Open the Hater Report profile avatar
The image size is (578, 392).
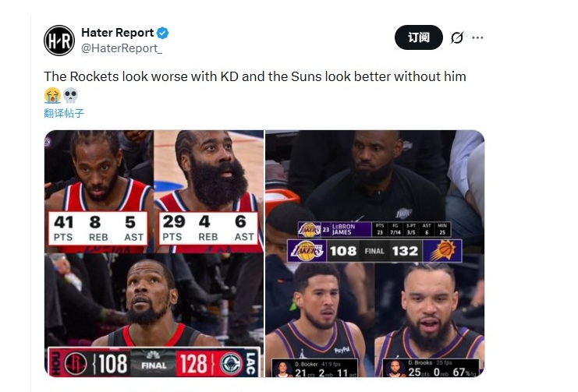(x=59, y=41)
